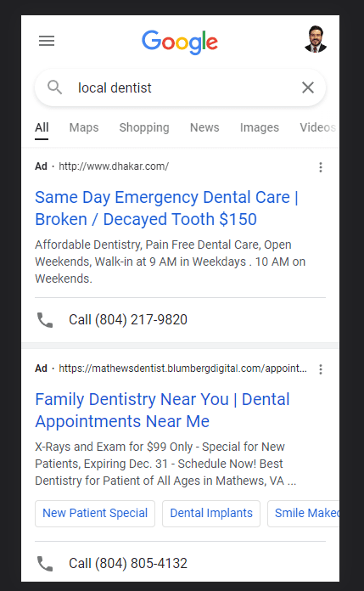Viewport: 364px width, 591px height.
Task: Switch to the Shopping tab
Action: click(x=144, y=127)
